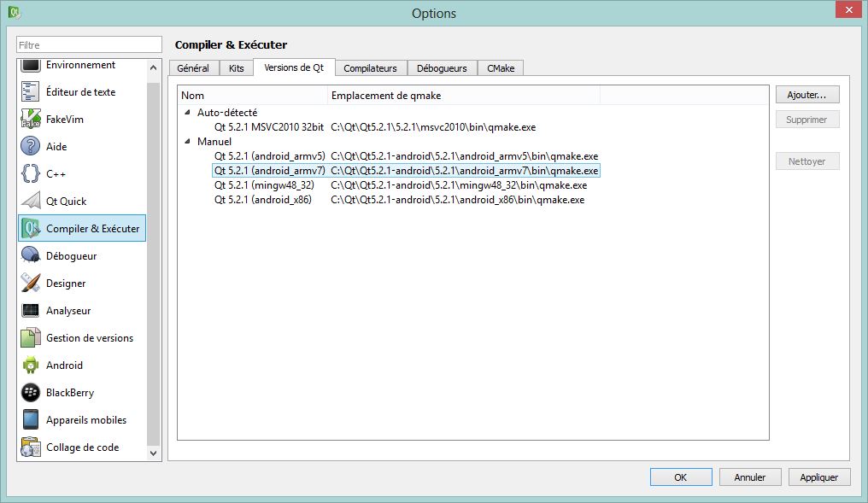Collapse the Auto-détecté group
The image size is (868, 503).
(187, 113)
